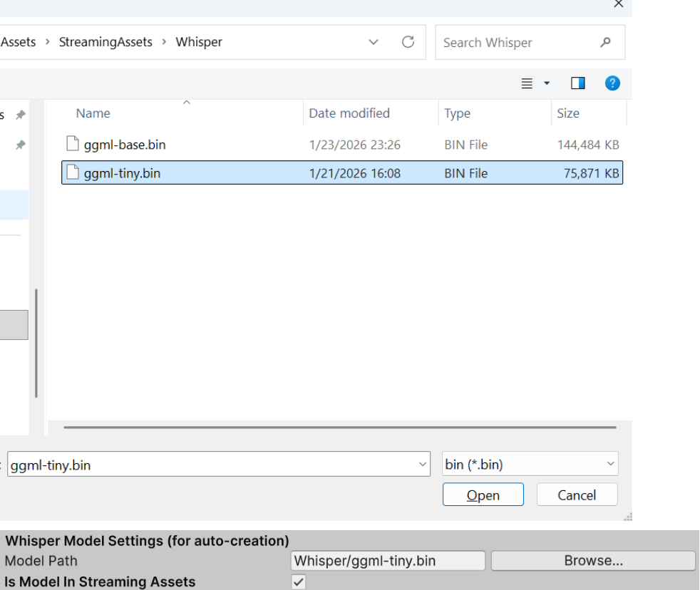Screen dimensions: 700x590
Task: Click the file icon beside ggml-tiny.bin
Action: pyautogui.click(x=72, y=172)
